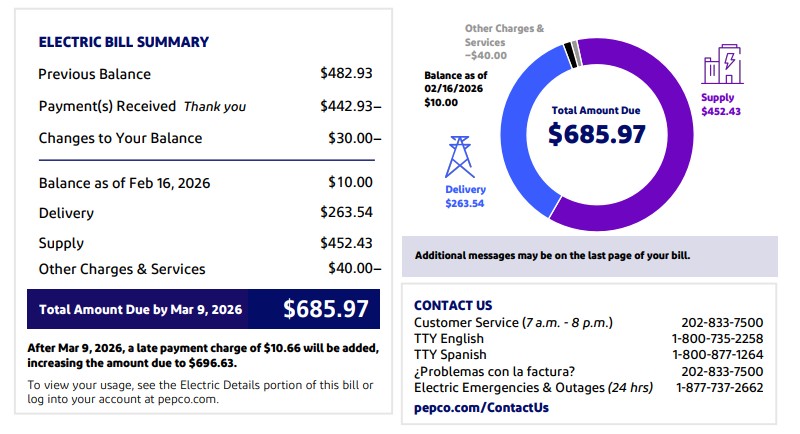Screen dimensions: 800x434
Task: Click the Electric Bill Summary heading
Action: (123, 42)
